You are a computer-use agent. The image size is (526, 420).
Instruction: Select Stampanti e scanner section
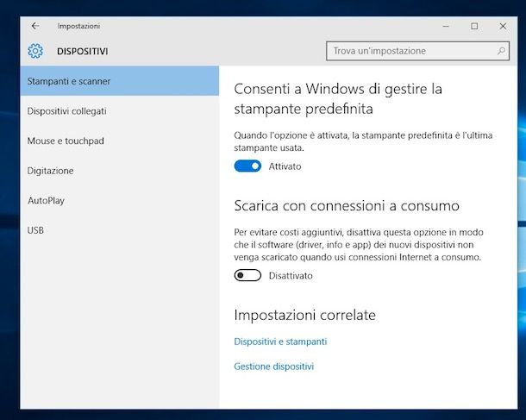[119, 81]
